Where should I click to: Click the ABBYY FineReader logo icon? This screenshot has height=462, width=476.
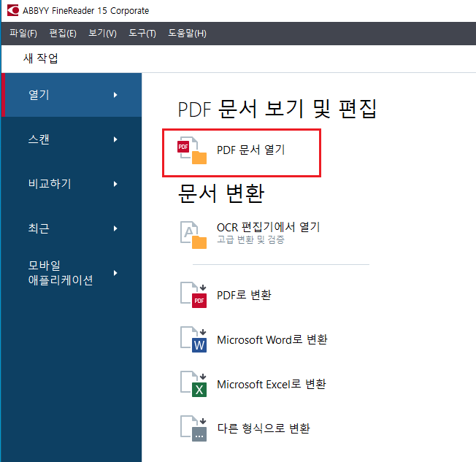pos(13,10)
